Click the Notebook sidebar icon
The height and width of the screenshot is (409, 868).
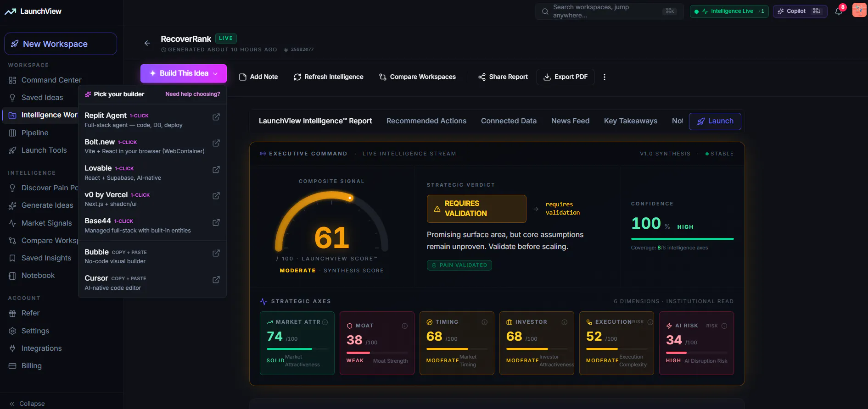[12, 276]
